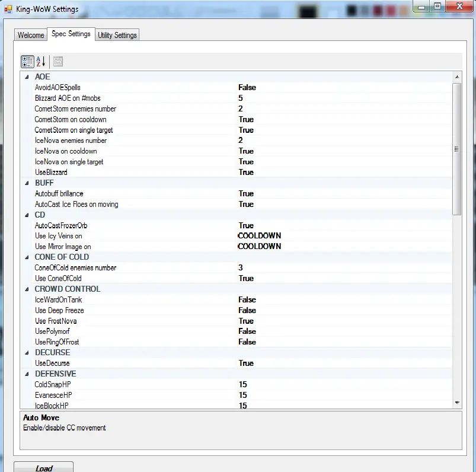Viewport: 476px width, 472px height.
Task: Select the Autobuff brillance property name
Action: pyautogui.click(x=59, y=193)
